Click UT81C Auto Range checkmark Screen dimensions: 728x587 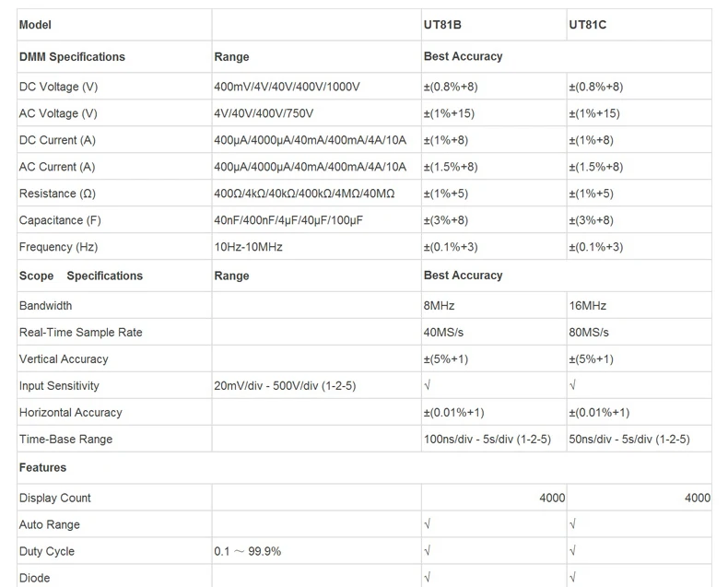[x=573, y=524]
